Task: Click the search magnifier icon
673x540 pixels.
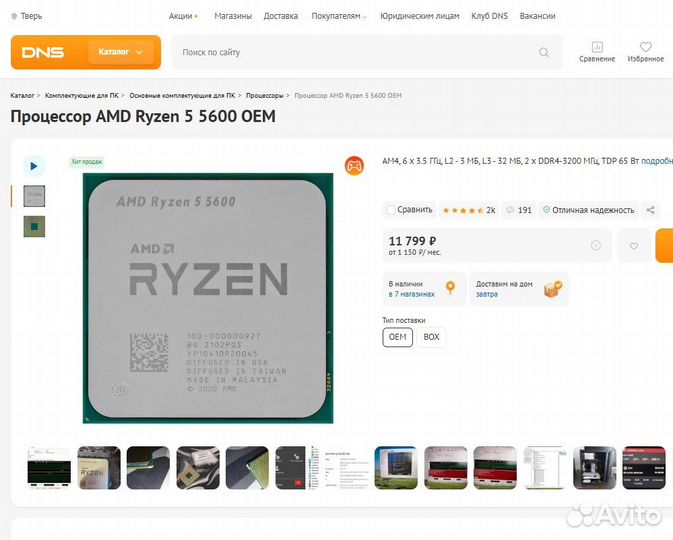Action: pyautogui.click(x=544, y=52)
